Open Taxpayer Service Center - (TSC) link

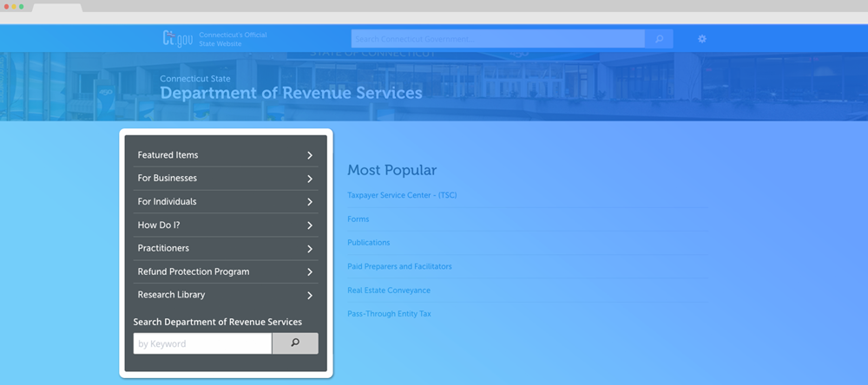401,195
